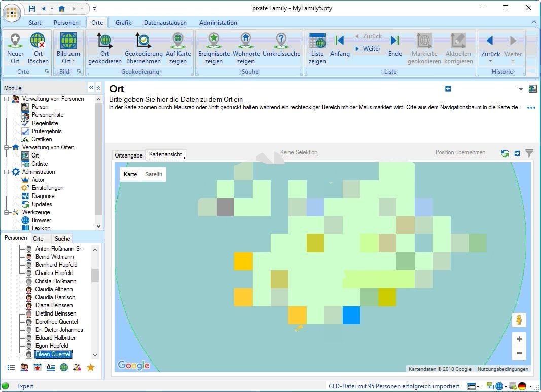Screen dimensions: 541x392
Task: Open the Umkreissuche tool
Action: point(281,45)
